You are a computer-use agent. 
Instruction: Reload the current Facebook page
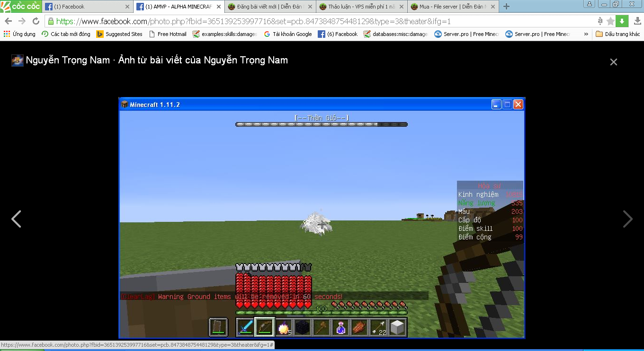click(x=36, y=21)
